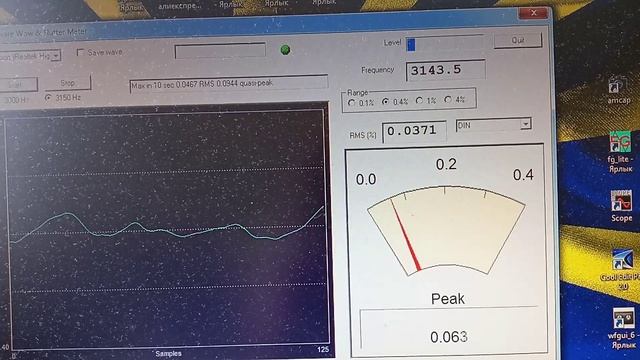Open the wfgui_6 desktop shortcut
The image size is (640, 360).
pos(622,328)
